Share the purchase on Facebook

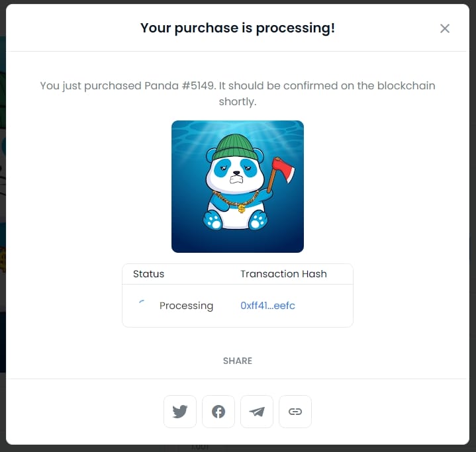click(218, 412)
